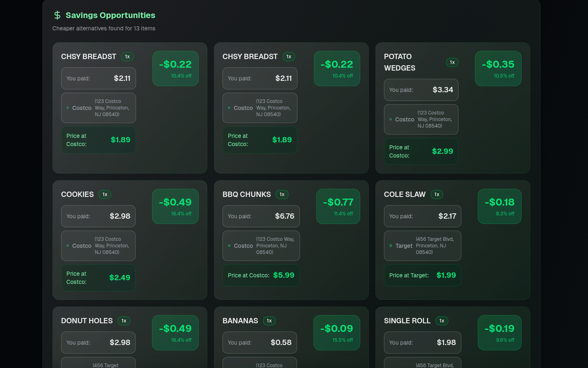This screenshot has height=368, width=588.
Task: Click the Target store name in Cole Slaw card
Action: [404, 246]
